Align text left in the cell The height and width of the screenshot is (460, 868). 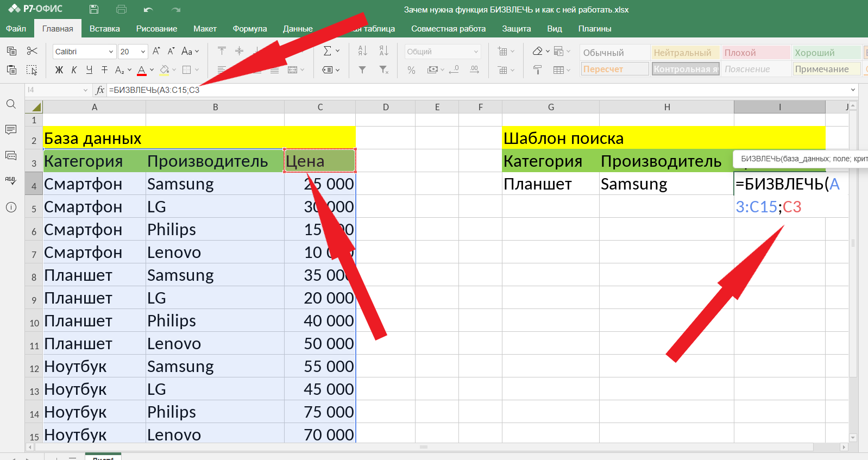coord(222,70)
